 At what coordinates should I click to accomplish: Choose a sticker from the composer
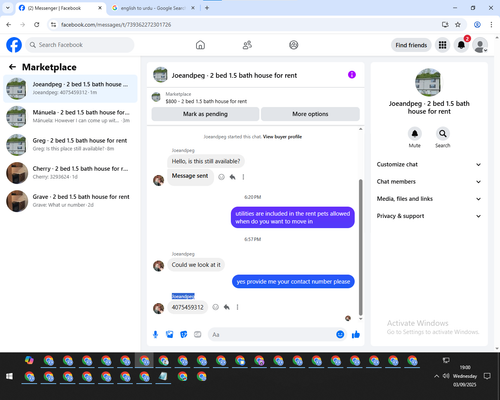tap(184, 334)
